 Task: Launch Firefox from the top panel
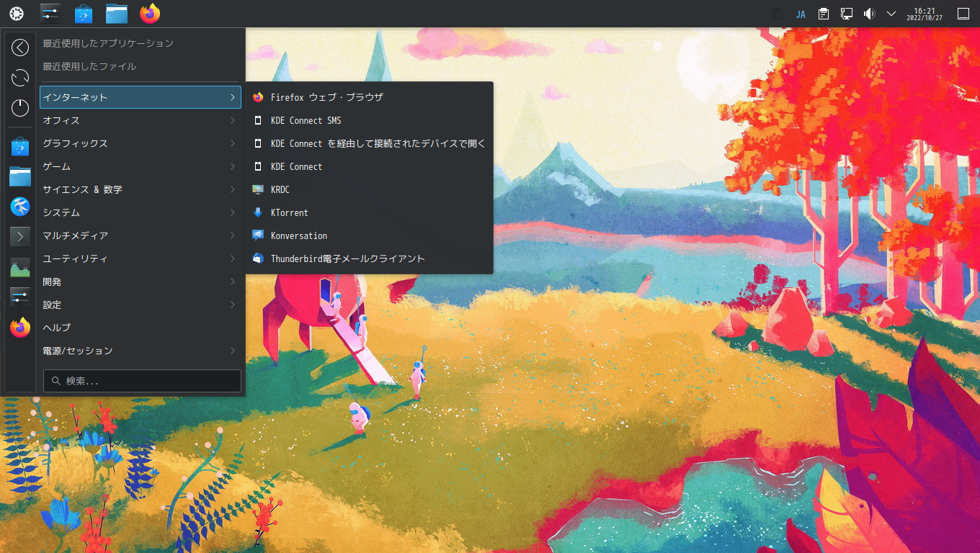coord(150,14)
